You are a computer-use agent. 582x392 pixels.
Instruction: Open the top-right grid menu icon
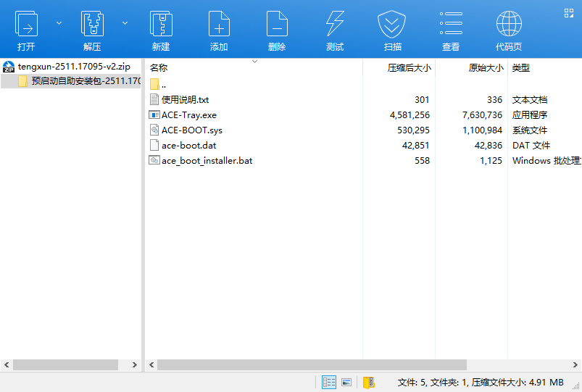click(569, 11)
